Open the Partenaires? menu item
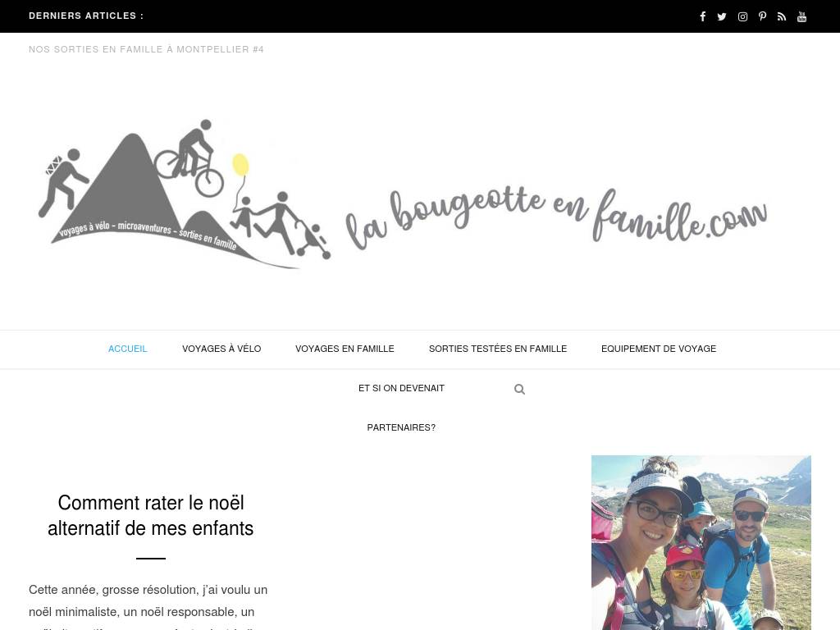 [x=401, y=427]
